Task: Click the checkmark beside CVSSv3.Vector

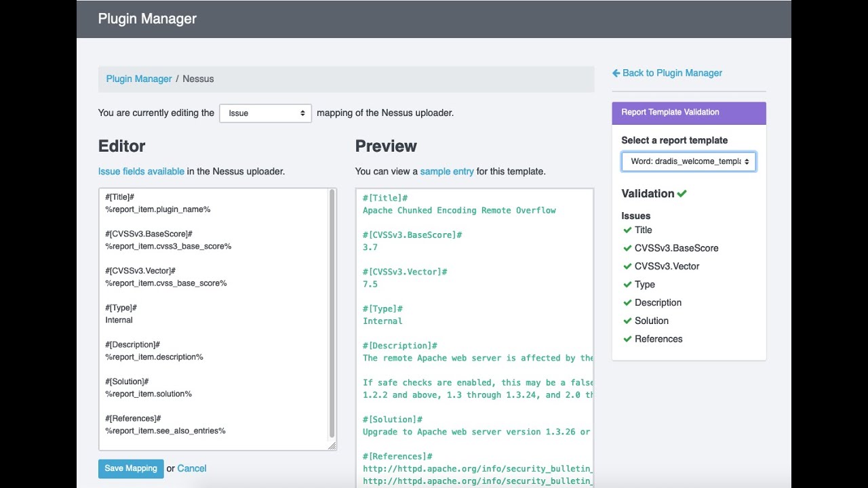Action: [627, 266]
